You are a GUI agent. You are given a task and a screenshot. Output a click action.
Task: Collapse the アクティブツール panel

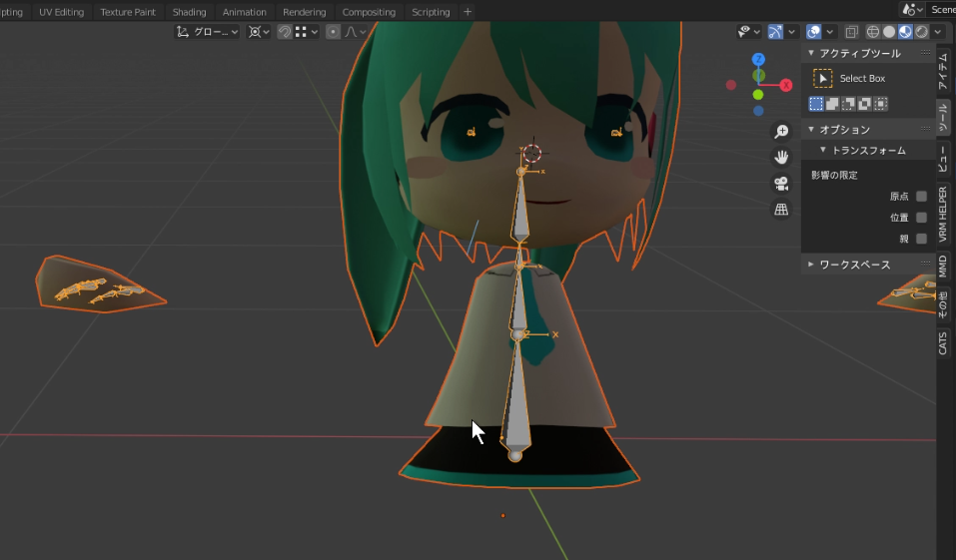811,53
